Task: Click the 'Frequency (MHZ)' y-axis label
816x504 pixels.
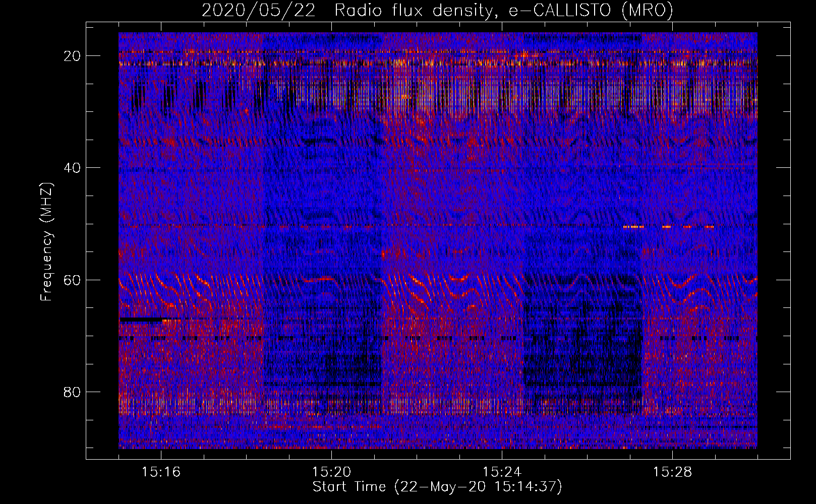Action: point(46,242)
